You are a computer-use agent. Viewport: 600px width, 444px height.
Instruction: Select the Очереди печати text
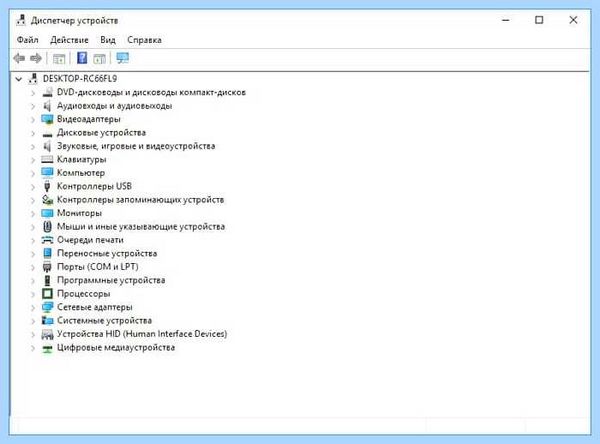click(x=90, y=240)
